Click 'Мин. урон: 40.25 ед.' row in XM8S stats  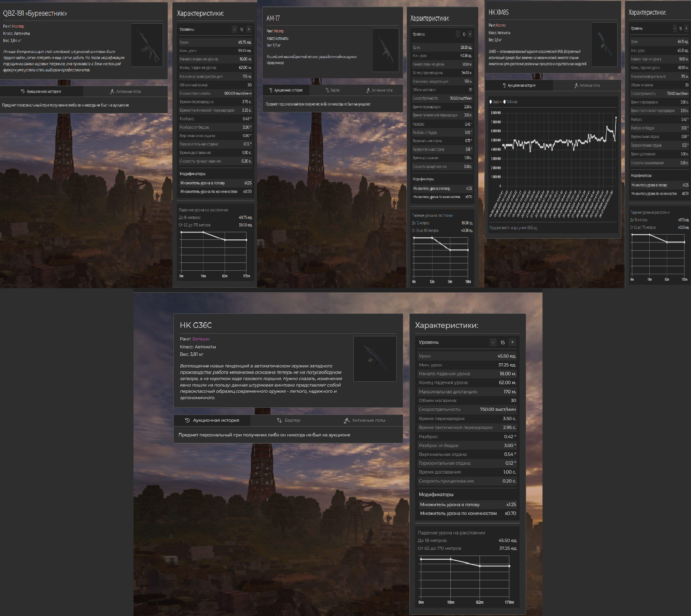[660, 51]
